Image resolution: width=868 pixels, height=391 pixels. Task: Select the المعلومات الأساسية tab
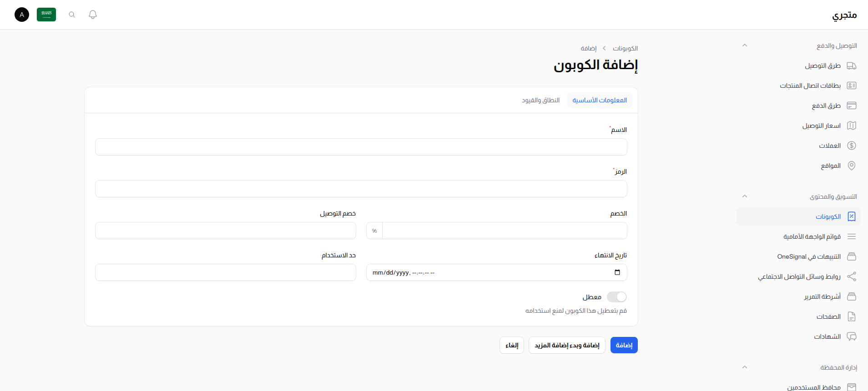point(600,100)
